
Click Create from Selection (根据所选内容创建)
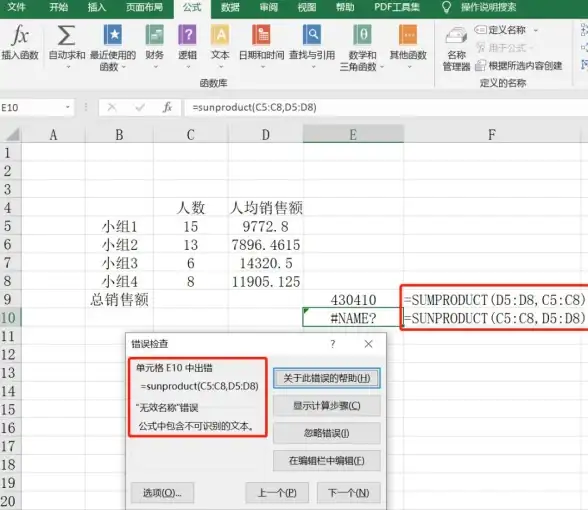pyautogui.click(x=519, y=66)
